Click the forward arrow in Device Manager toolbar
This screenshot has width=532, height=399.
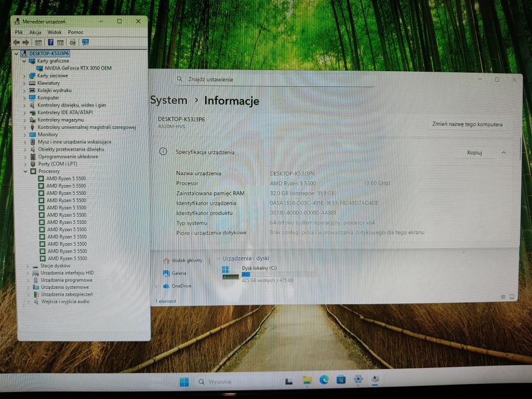[x=26, y=42]
